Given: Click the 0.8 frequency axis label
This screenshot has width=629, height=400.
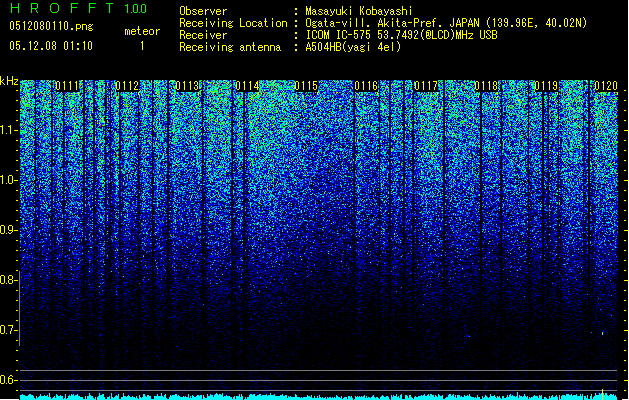Looking at the screenshot, I should coord(8,280).
